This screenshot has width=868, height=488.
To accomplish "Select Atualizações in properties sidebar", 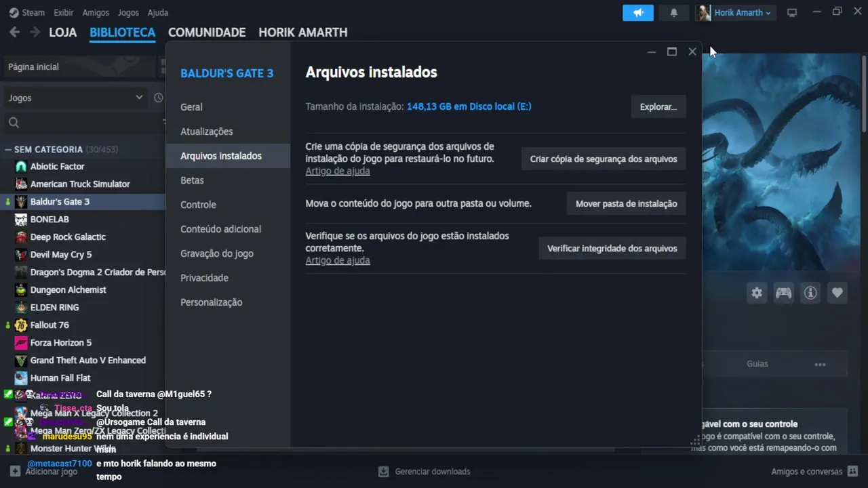I will coord(228,131).
